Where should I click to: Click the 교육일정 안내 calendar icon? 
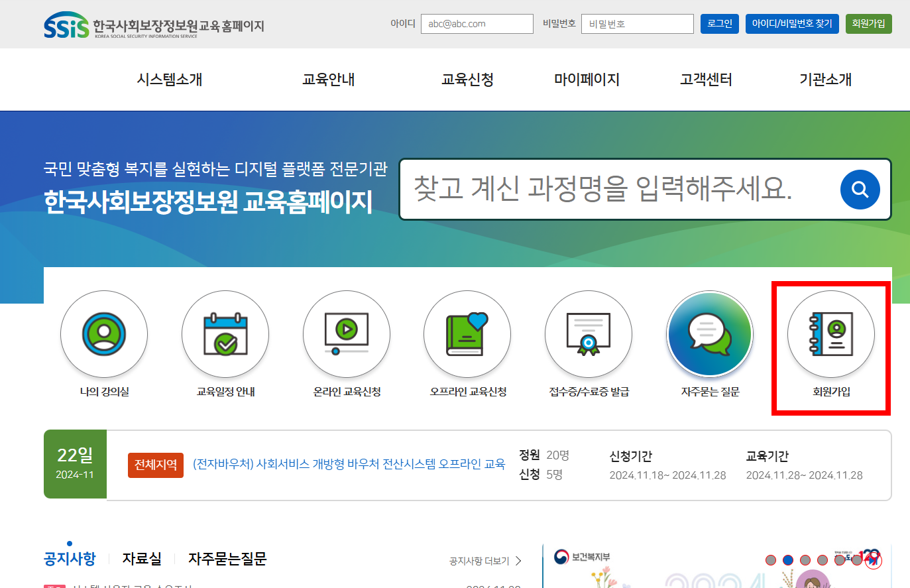point(225,334)
